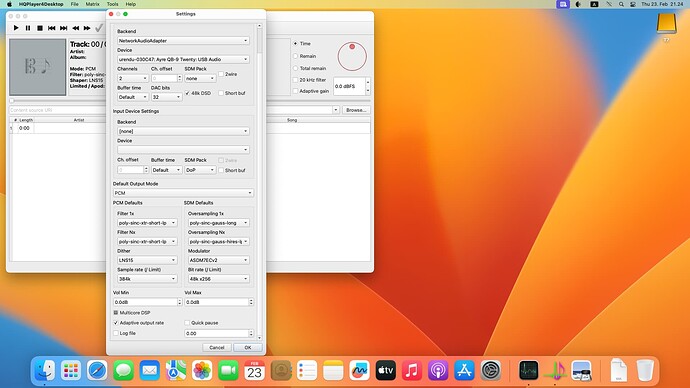Fast forward with double right arrows
The image size is (690, 388).
[87, 28]
